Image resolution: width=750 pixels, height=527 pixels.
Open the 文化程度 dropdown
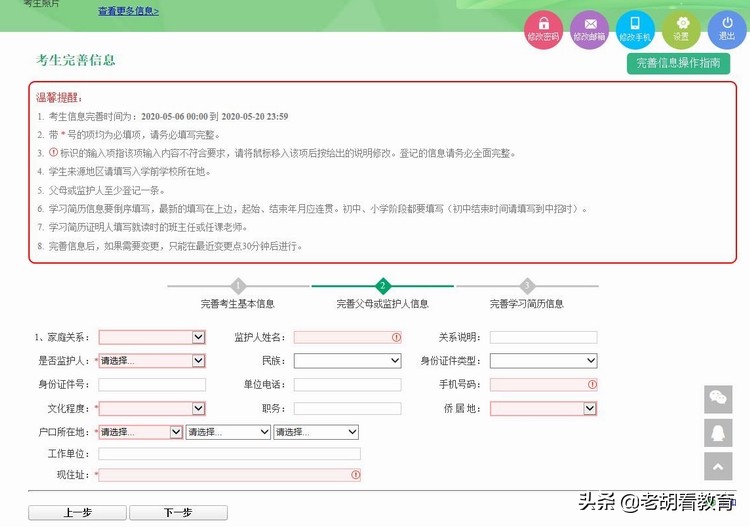152,408
